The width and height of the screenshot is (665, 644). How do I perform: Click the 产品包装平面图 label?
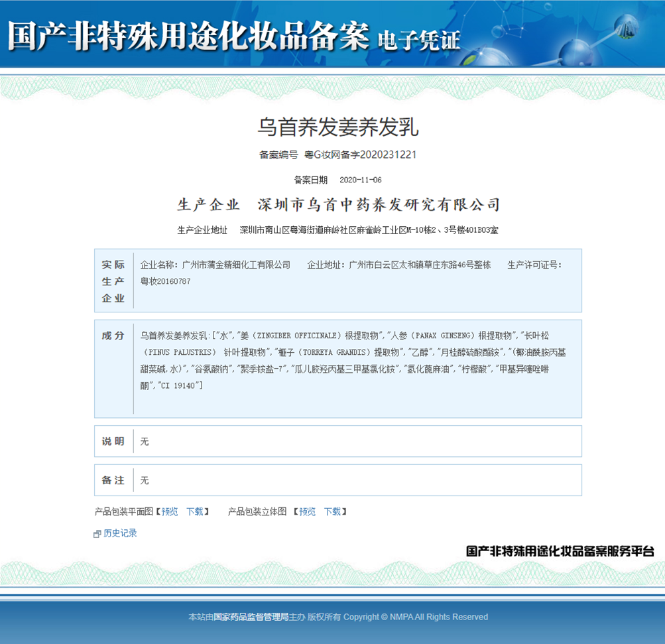click(x=123, y=511)
